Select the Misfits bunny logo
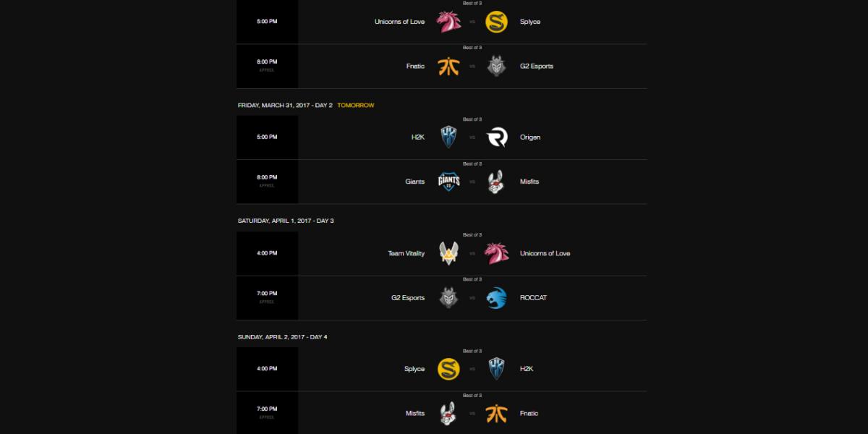 click(497, 181)
